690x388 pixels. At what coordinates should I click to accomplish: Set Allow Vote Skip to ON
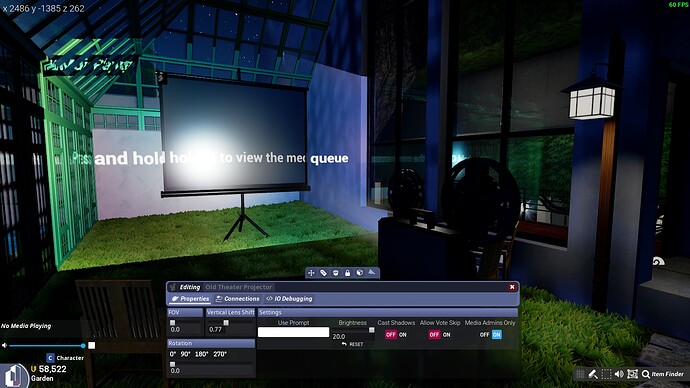tap(447, 335)
